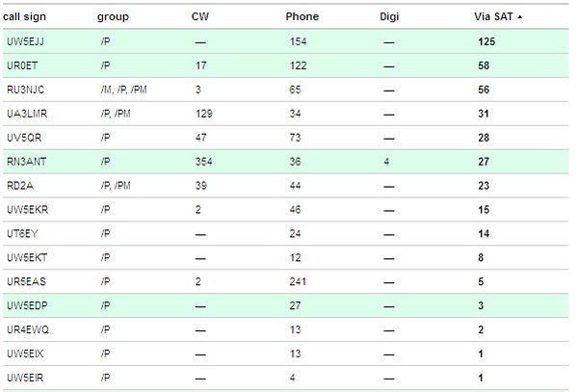Click the highlighted RN3ANT row
Image resolution: width=578 pixels, height=392 pixels.
coord(285,162)
